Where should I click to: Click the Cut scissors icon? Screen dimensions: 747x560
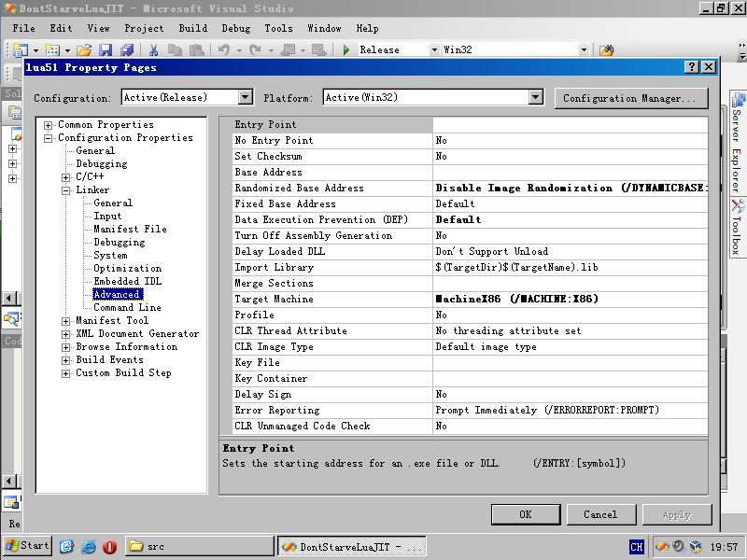(153, 49)
